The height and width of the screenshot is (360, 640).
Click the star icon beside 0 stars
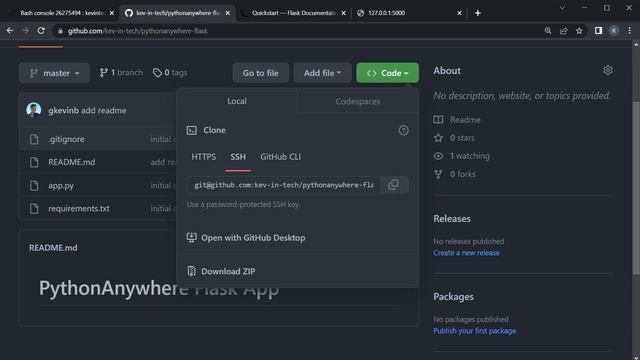click(438, 138)
